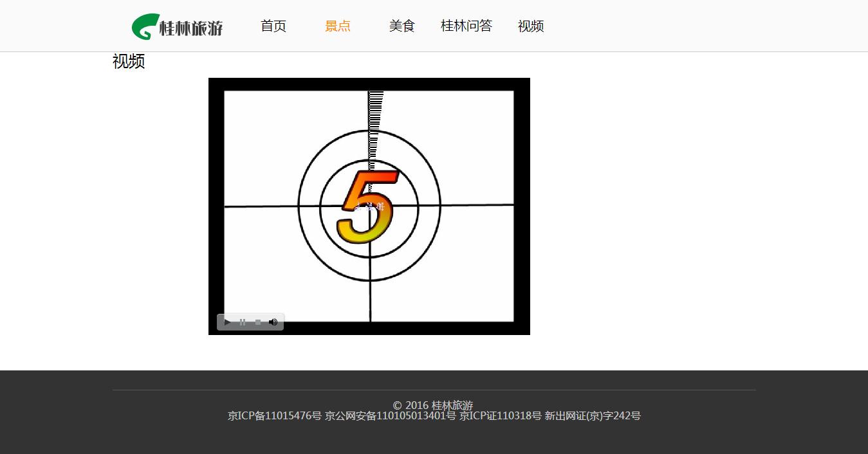Open the 景点 attractions page
The width and height of the screenshot is (868, 454).
(x=338, y=26)
